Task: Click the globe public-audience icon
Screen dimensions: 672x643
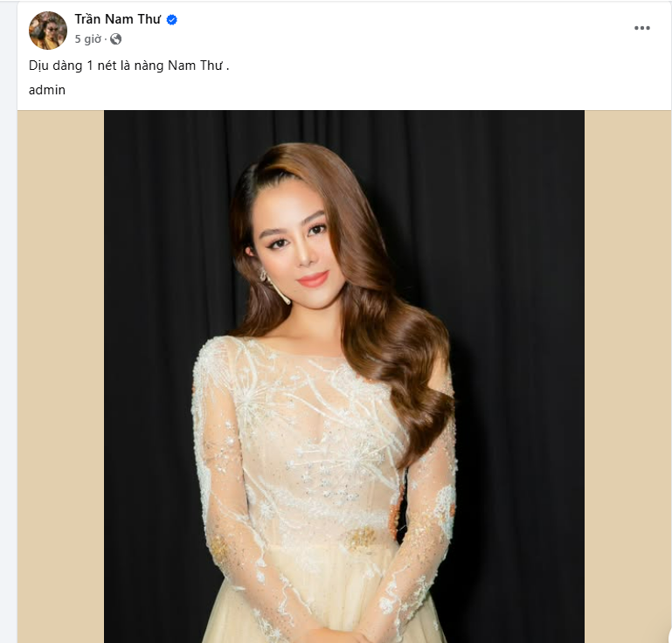Action: click(x=115, y=39)
